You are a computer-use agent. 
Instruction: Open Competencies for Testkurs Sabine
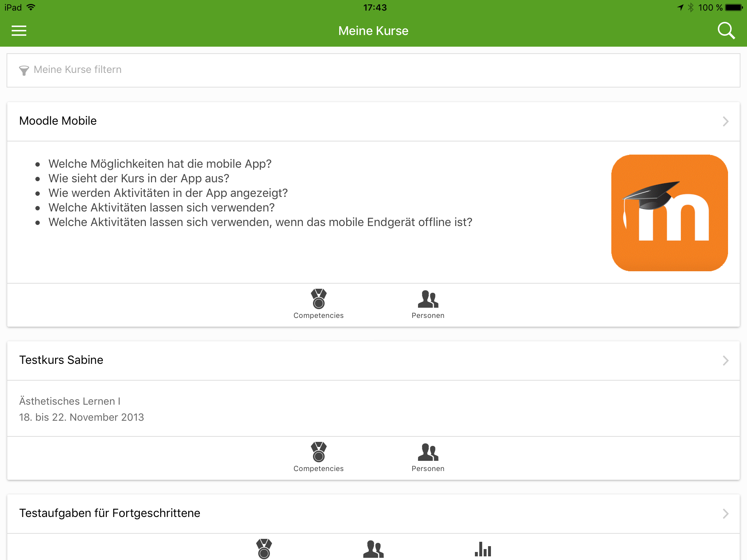pos(318,458)
